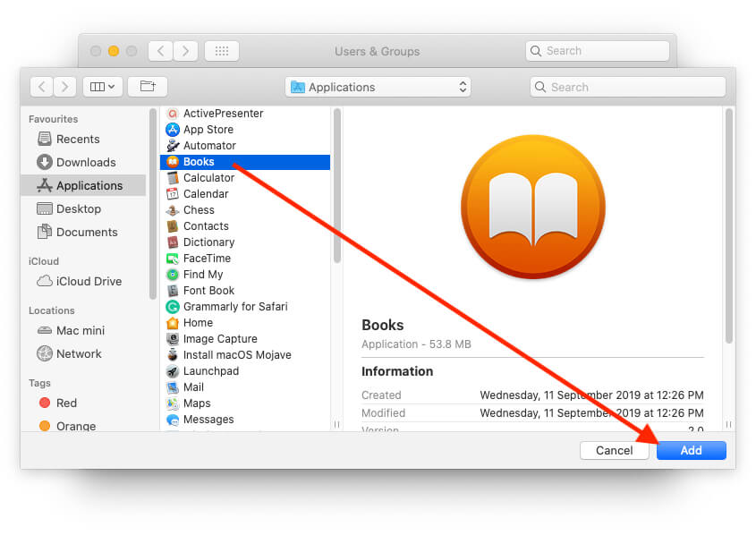Click Search field in Users & Groups window

pyautogui.click(x=598, y=51)
